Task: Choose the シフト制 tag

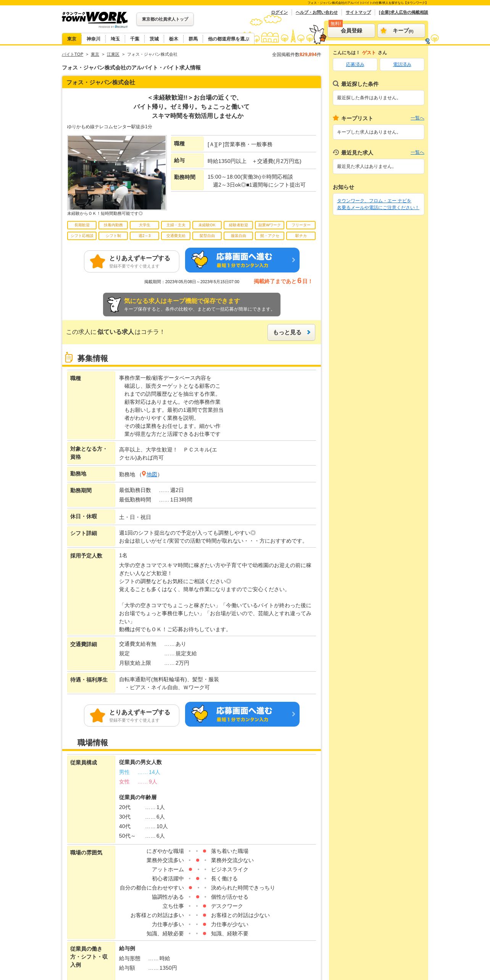Action: (113, 236)
